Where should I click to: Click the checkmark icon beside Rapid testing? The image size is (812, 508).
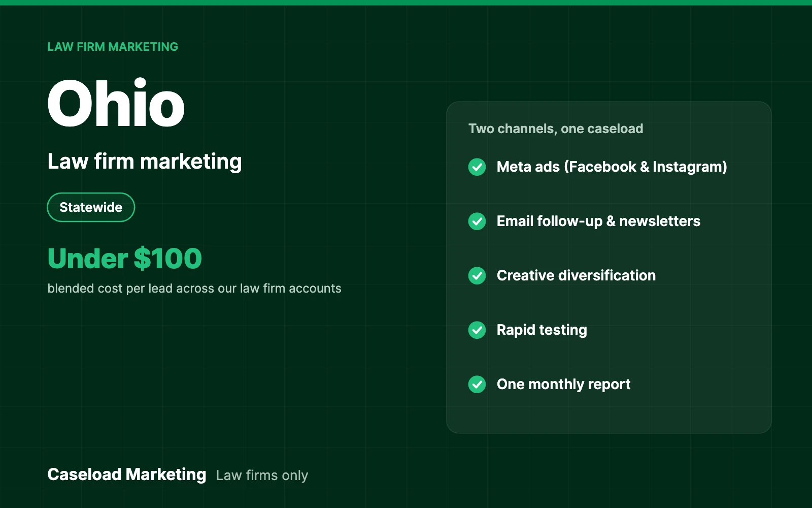click(x=477, y=330)
